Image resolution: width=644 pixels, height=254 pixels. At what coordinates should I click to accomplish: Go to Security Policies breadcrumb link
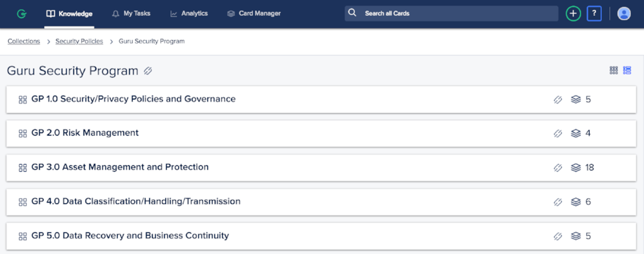click(x=79, y=41)
